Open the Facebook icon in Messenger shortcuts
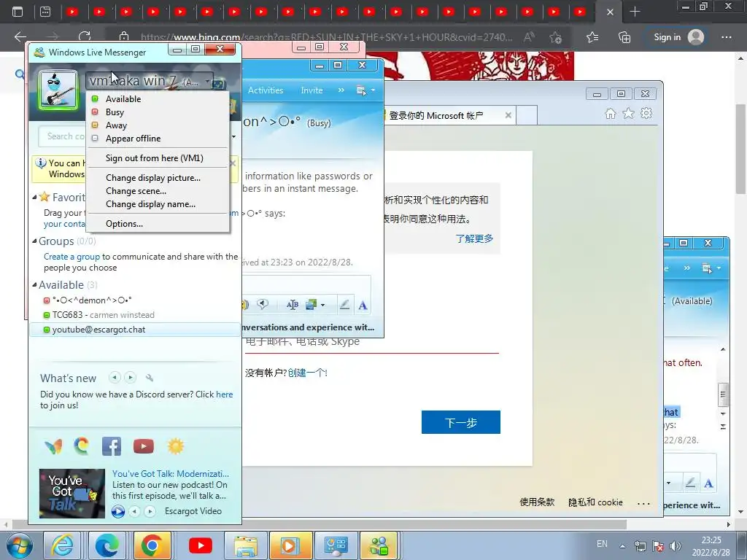This screenshot has height=560, width=747. click(x=112, y=447)
